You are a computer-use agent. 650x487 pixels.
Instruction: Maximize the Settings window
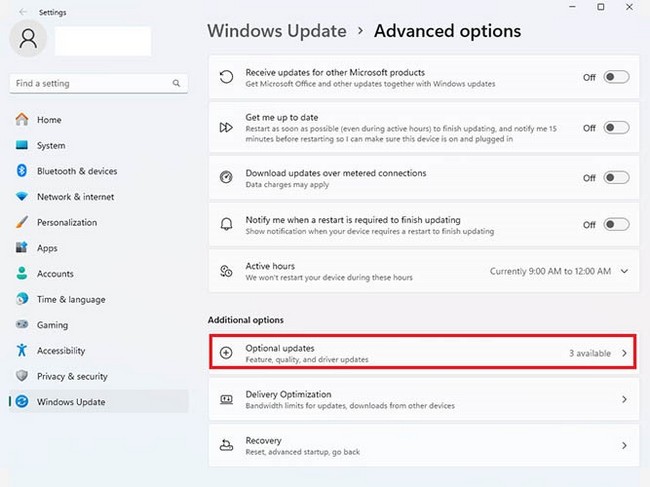(601, 7)
